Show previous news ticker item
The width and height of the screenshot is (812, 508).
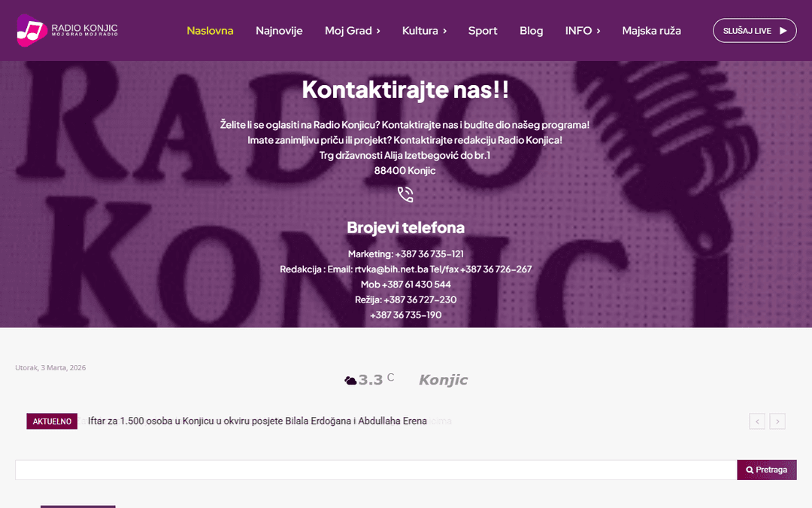757,421
